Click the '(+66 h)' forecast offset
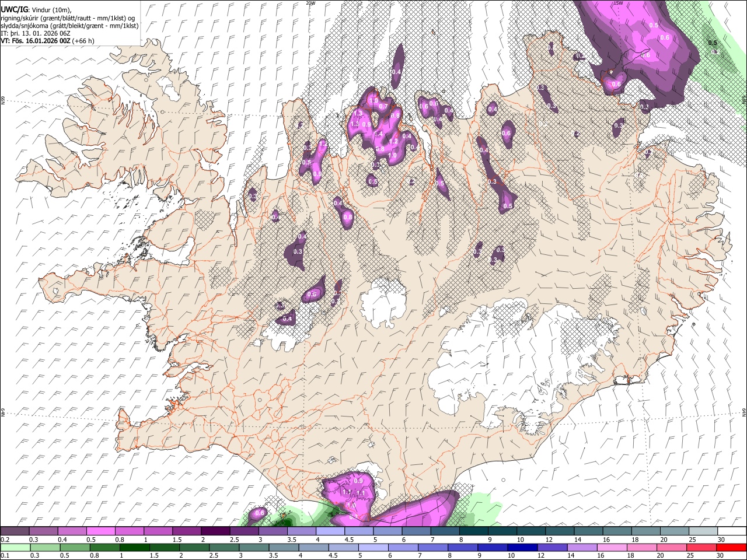 point(83,41)
